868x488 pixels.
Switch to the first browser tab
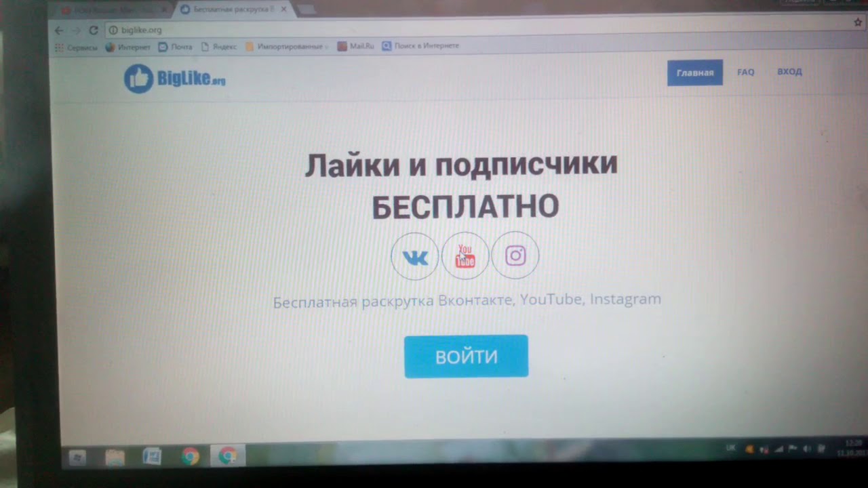112,10
